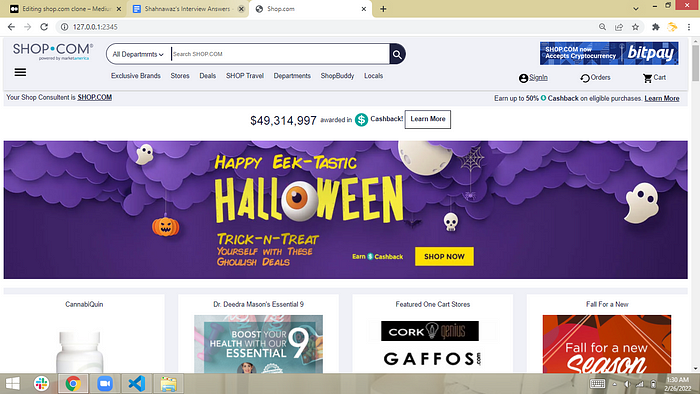700x394 pixels.
Task: Open the Cart icon
Action: click(x=647, y=78)
